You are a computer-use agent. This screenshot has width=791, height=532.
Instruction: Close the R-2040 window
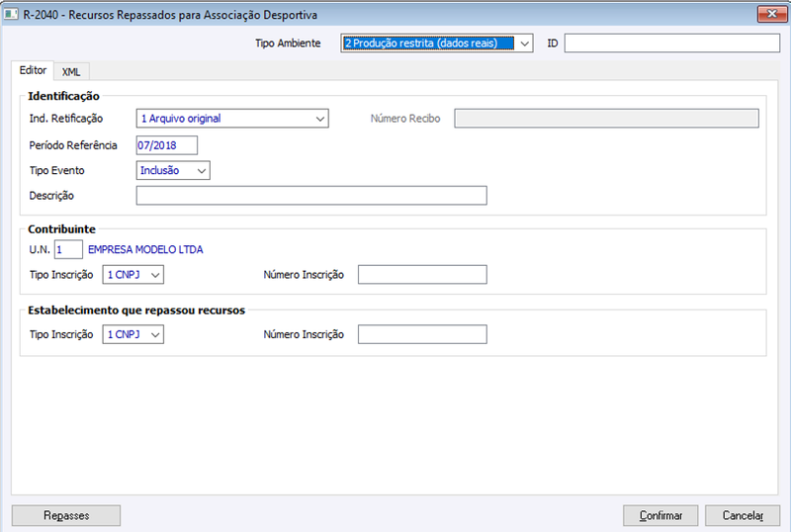(772, 14)
